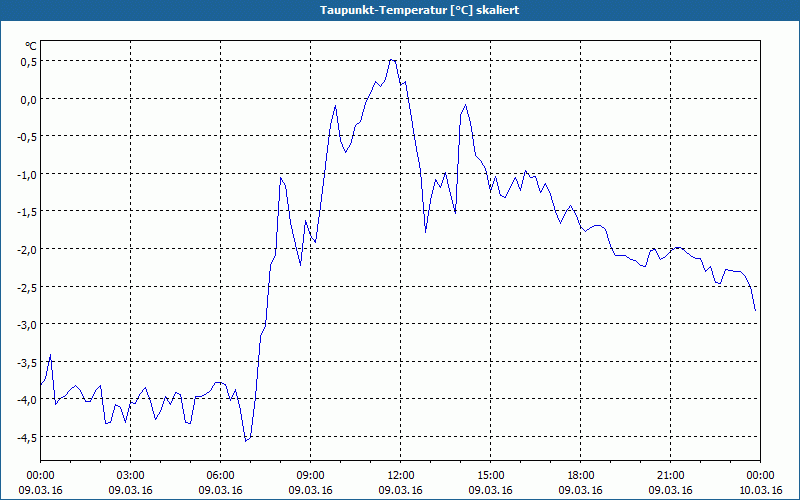Screen dimensions: 800x500
Task: Click the 15:00 time axis label
Action: [x=490, y=476]
